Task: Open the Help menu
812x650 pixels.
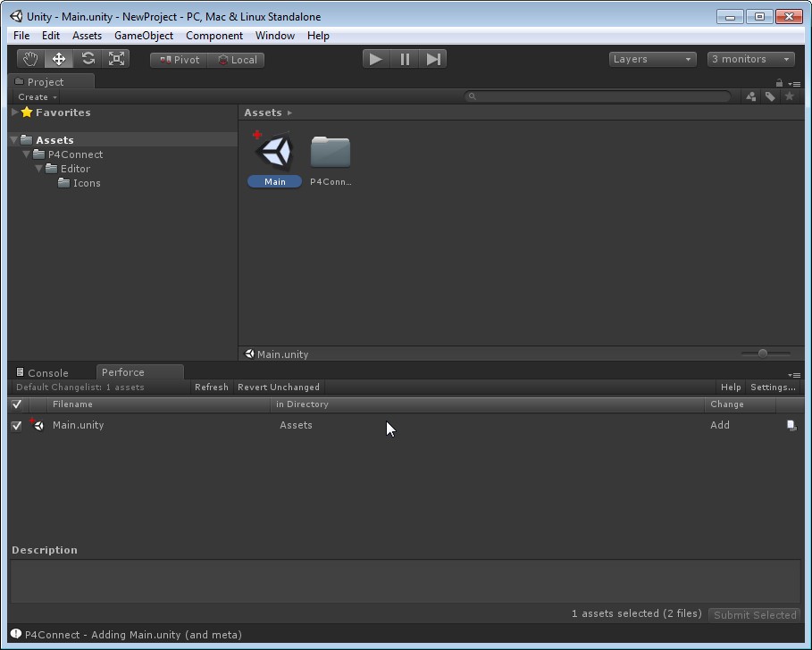Action: coord(318,36)
